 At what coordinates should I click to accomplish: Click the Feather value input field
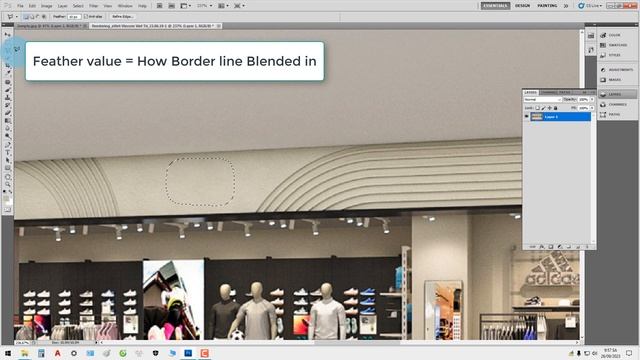(x=74, y=17)
